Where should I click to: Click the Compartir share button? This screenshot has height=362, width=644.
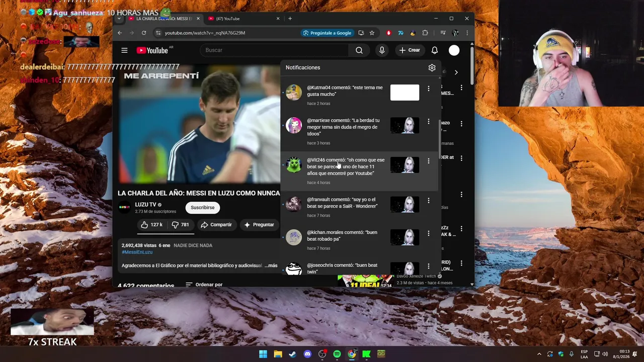[216, 225]
